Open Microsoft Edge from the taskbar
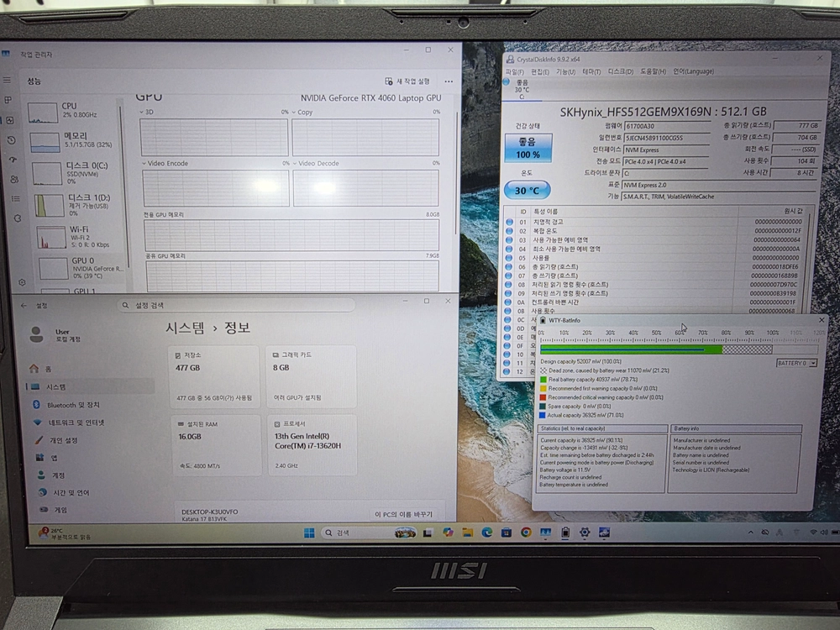Screen dimensions: 840x630 (487, 533)
